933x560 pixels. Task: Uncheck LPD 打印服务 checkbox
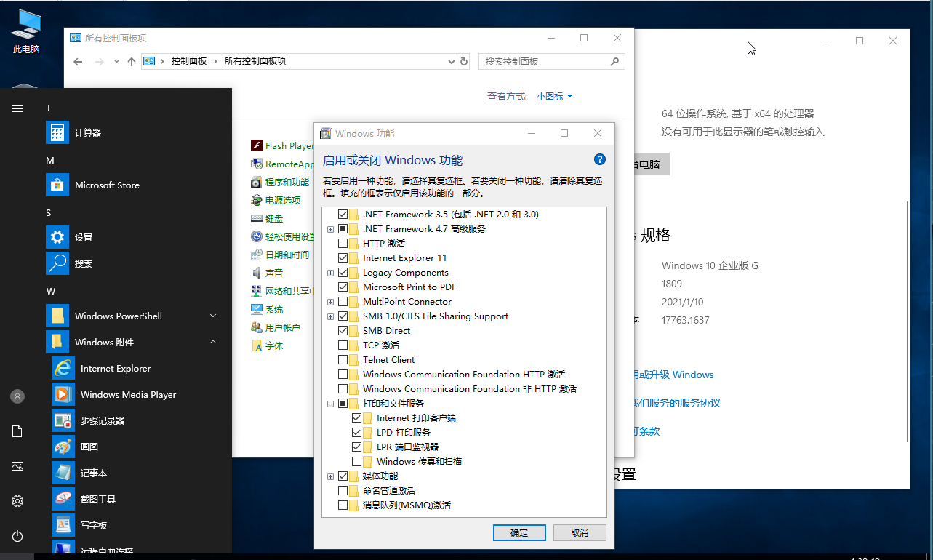tap(357, 433)
